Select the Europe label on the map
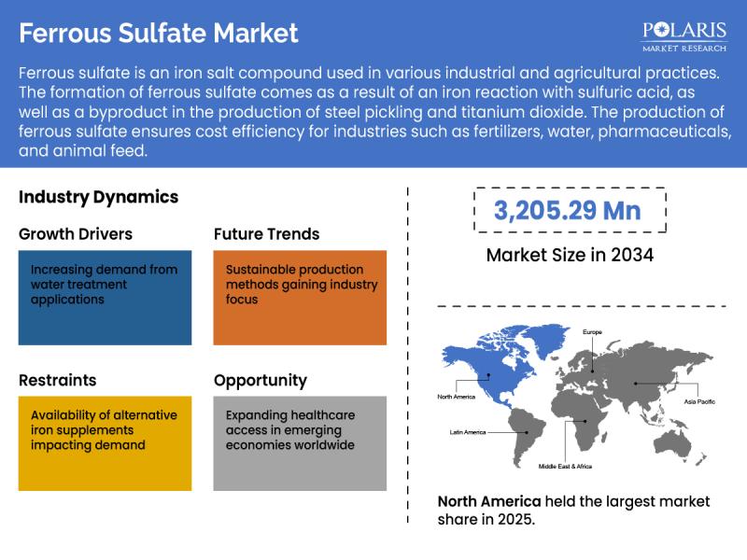Screen dimensions: 747x560 point(592,332)
